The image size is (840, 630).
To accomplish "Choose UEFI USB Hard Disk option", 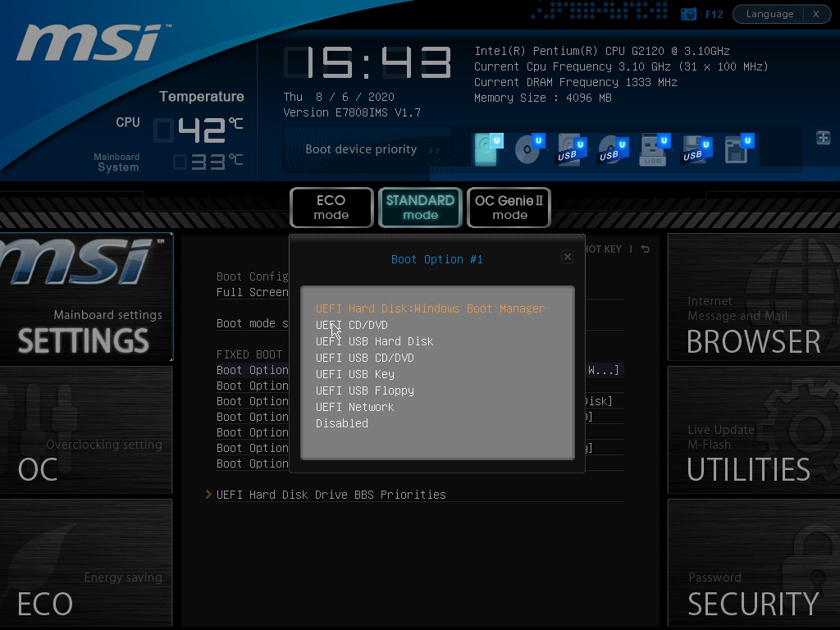I will [x=374, y=341].
